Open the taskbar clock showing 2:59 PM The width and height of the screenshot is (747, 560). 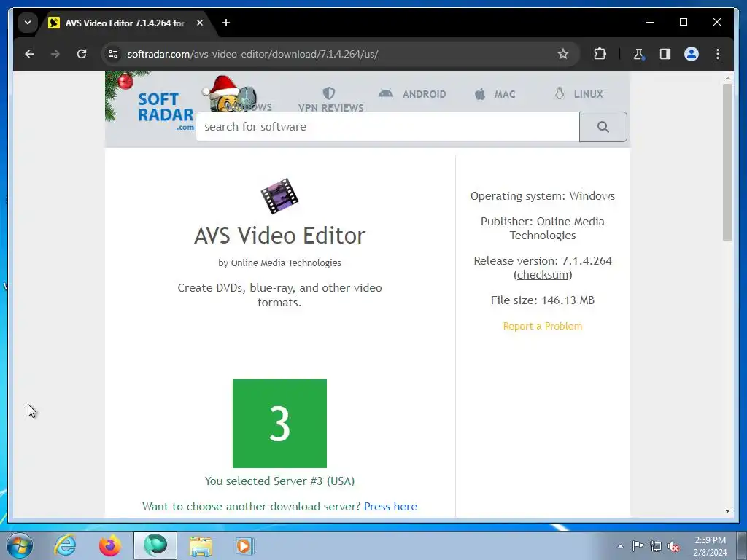click(x=710, y=546)
